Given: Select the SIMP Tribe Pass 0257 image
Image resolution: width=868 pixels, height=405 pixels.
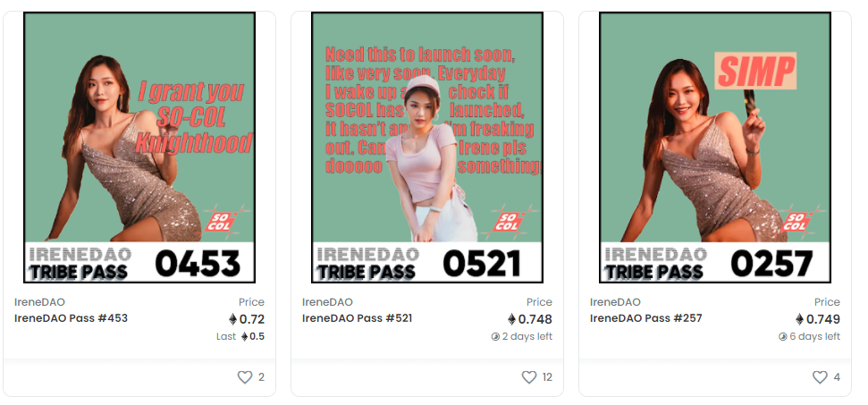Looking at the screenshot, I should click(x=715, y=148).
